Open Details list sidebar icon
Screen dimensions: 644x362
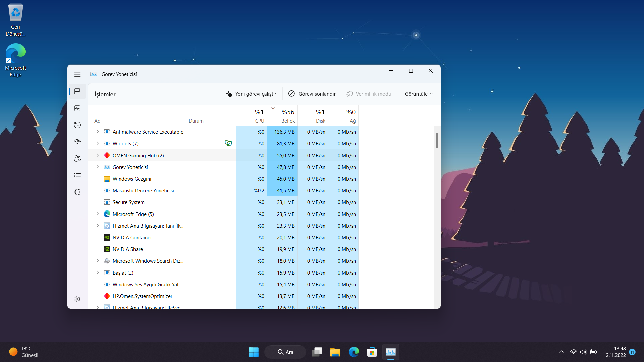pyautogui.click(x=77, y=175)
